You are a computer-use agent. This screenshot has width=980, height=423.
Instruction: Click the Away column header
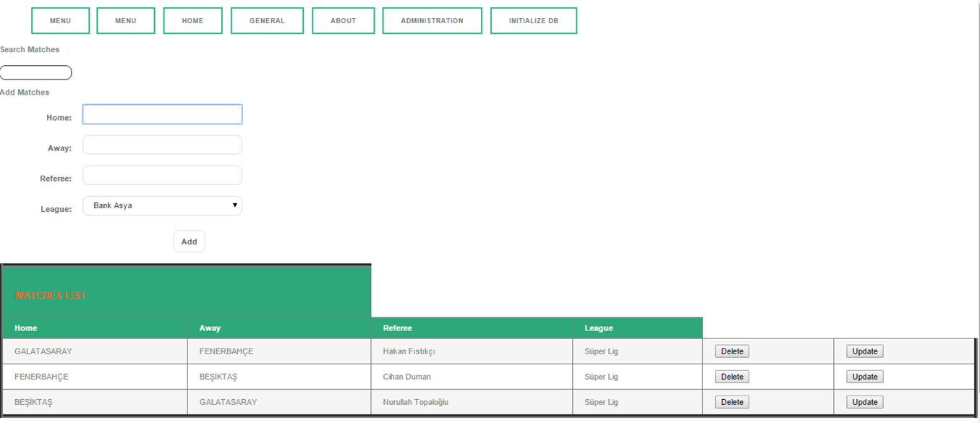(x=279, y=328)
